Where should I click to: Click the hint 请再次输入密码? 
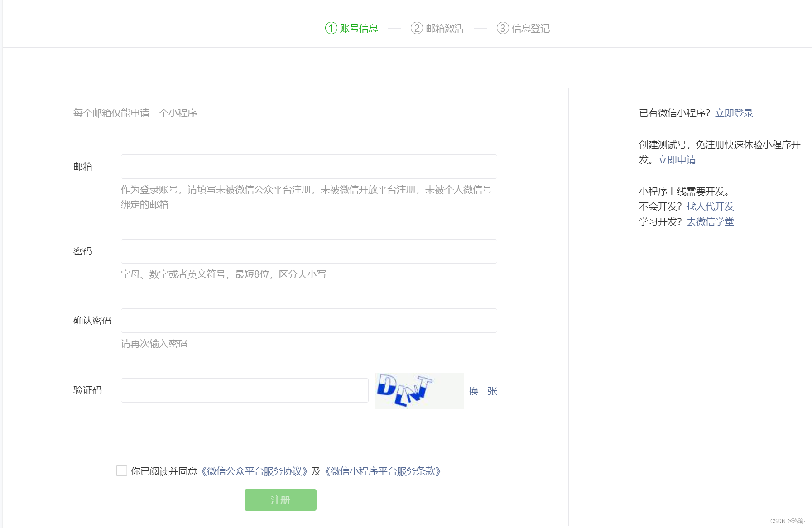154,344
